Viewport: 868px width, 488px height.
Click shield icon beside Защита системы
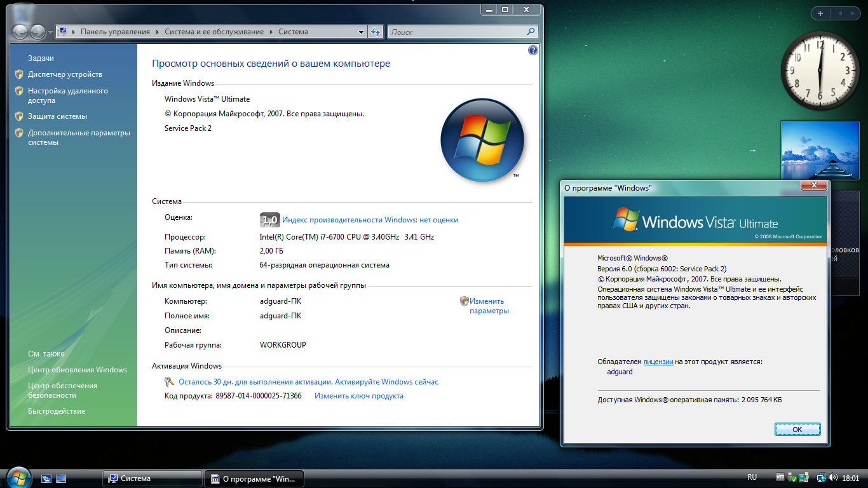(18, 116)
